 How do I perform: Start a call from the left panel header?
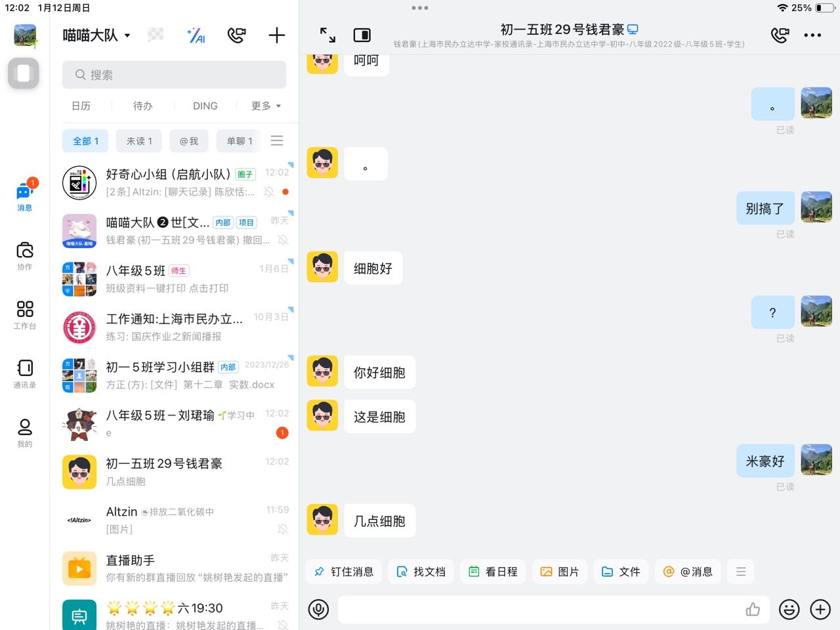(x=236, y=35)
